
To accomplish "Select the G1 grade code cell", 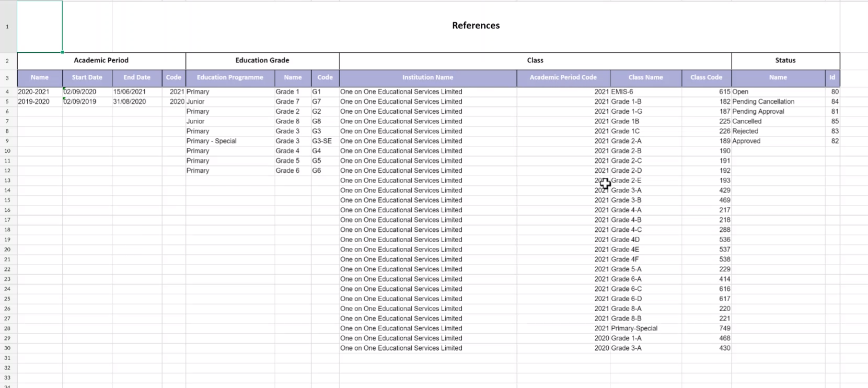I will coord(325,92).
